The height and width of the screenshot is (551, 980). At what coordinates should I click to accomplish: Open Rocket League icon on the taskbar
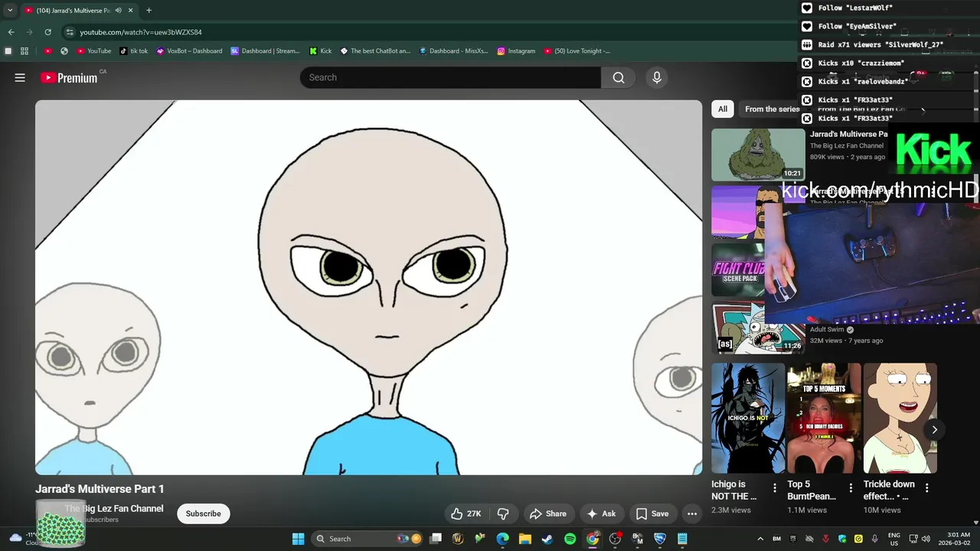tap(660, 539)
